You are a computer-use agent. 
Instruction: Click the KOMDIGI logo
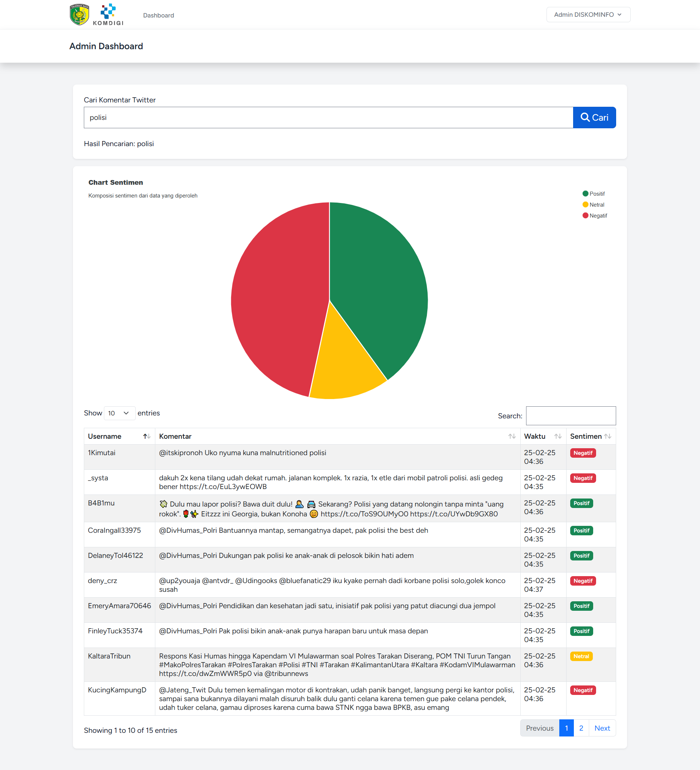pyautogui.click(x=108, y=15)
